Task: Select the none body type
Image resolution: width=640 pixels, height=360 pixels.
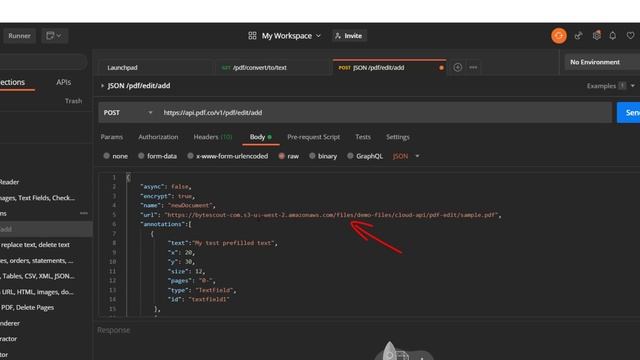Action: [x=116, y=156]
